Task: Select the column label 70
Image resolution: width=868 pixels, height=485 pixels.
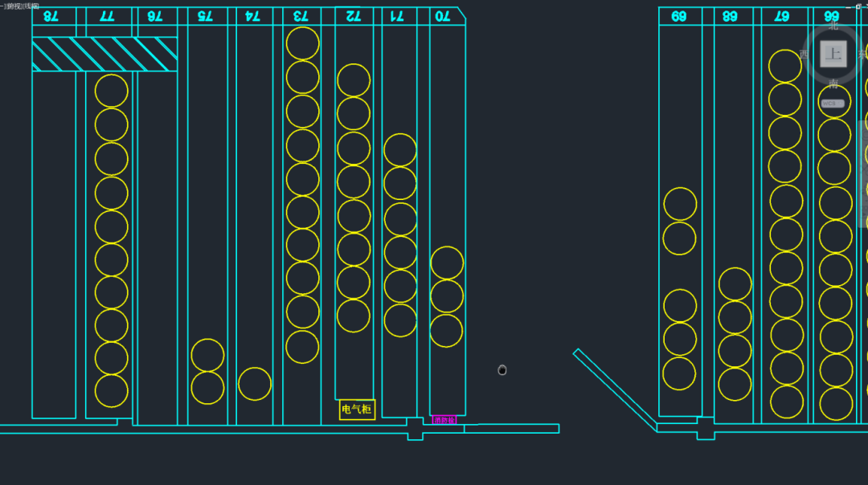Action: click(442, 16)
